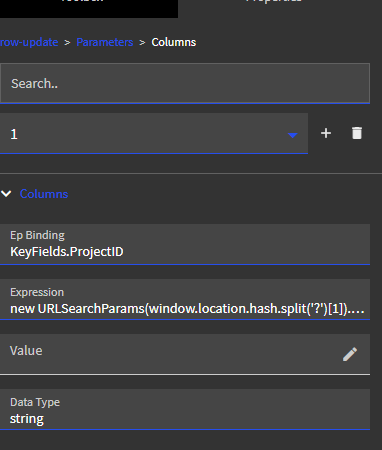This screenshot has width=382, height=450.
Task: Edit Value with pencil icon
Action: (x=350, y=354)
